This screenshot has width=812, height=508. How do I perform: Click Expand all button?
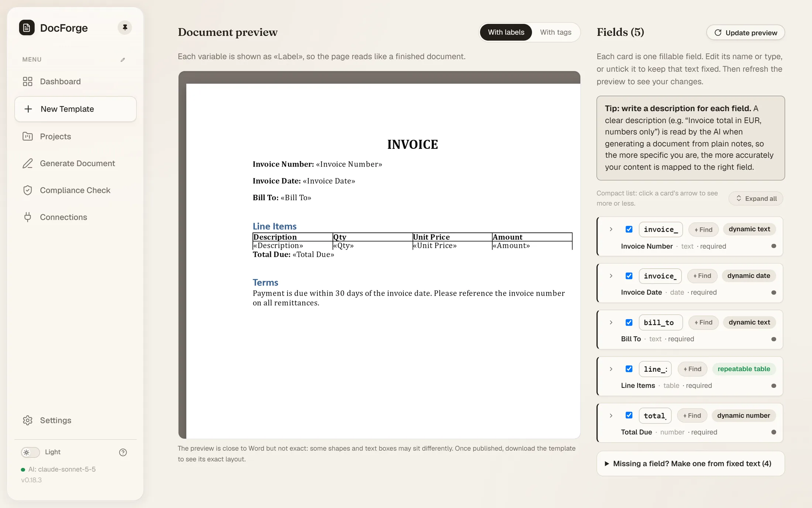click(756, 198)
